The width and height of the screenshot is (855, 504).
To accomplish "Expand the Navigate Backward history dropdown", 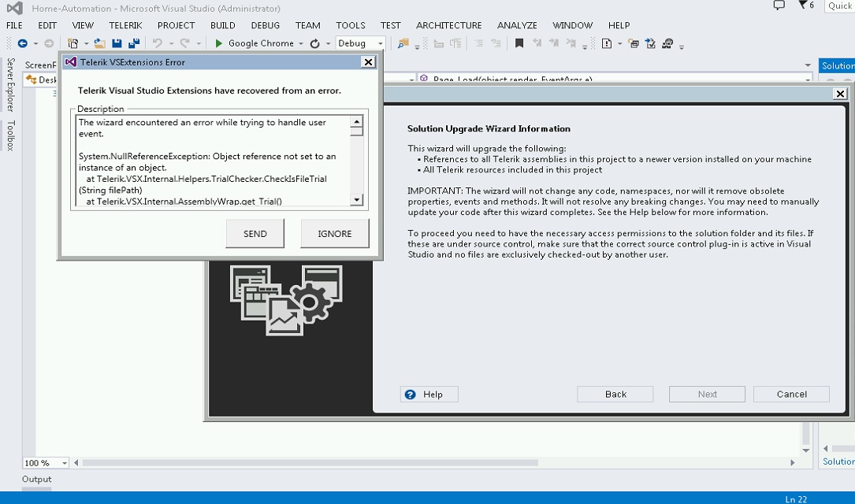I will coord(35,43).
